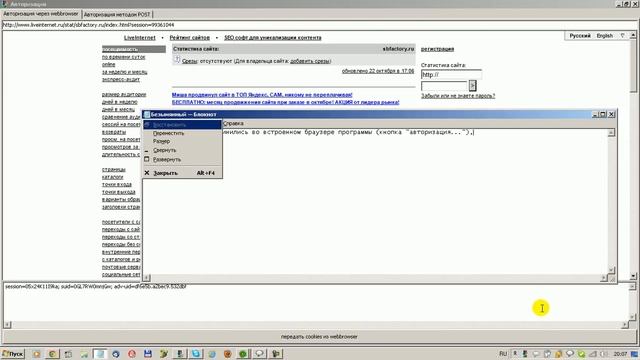Screen dimensions: 640x360
Task: Click the webbrowser page scrollbar up arrow
Action: tap(633, 36)
